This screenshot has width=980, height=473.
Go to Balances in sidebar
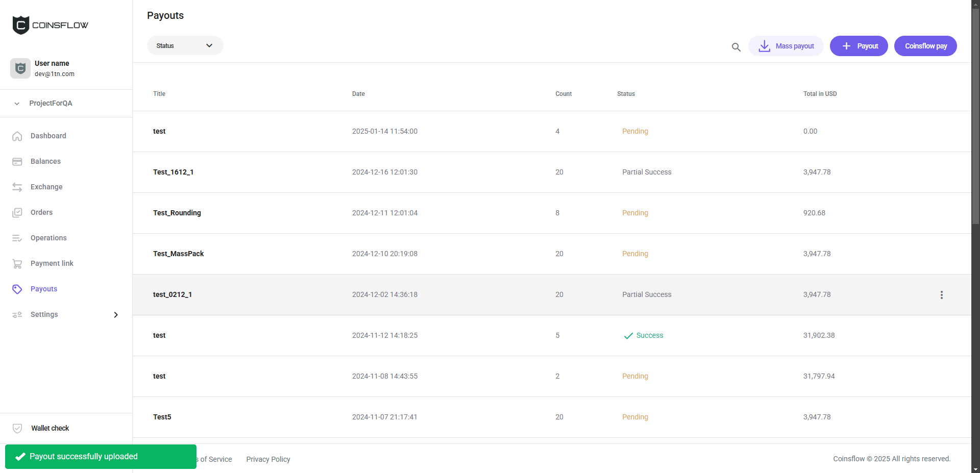[45, 161]
